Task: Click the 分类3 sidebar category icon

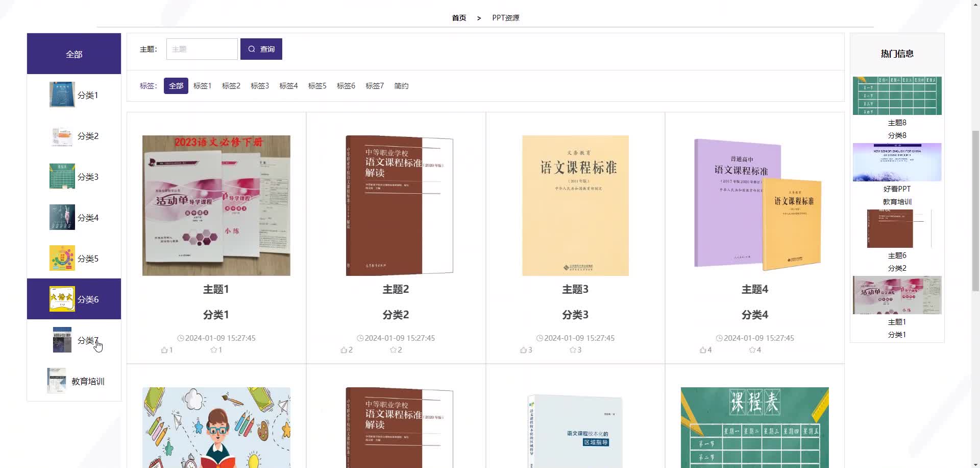Action: tap(62, 176)
